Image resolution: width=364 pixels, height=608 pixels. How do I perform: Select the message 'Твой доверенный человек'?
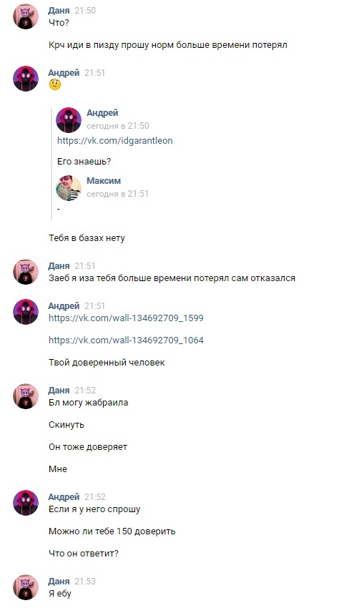(107, 363)
